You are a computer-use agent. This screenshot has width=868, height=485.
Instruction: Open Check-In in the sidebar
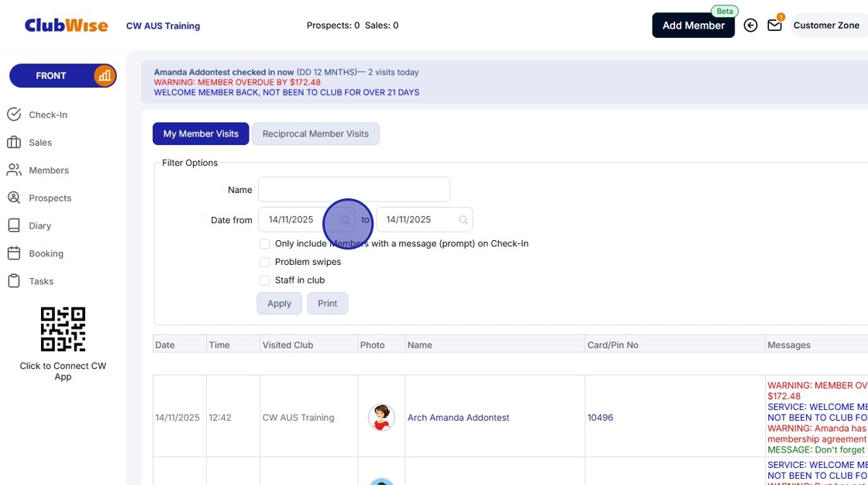point(37,115)
